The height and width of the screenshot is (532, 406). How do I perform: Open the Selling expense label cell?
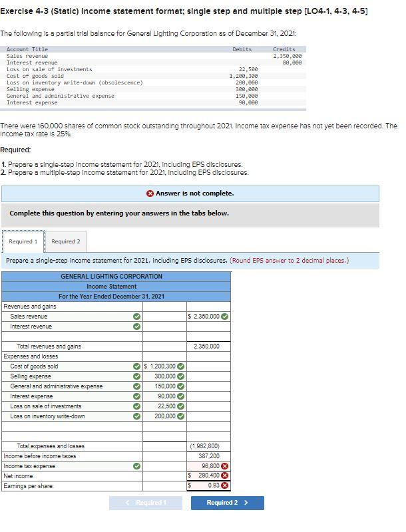[x=73, y=376]
